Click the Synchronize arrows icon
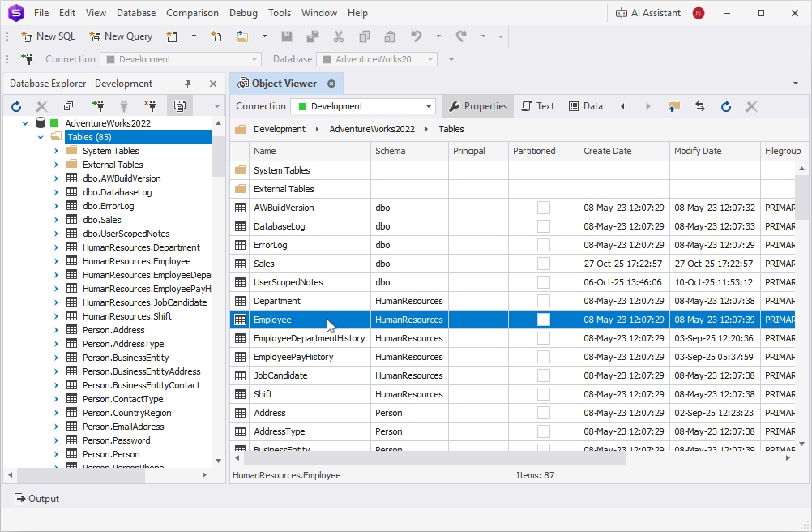 point(699,105)
